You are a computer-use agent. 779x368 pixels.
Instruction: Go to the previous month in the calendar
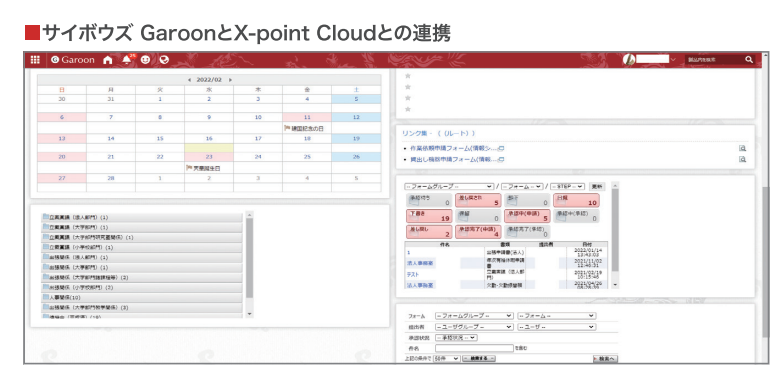coord(189,80)
